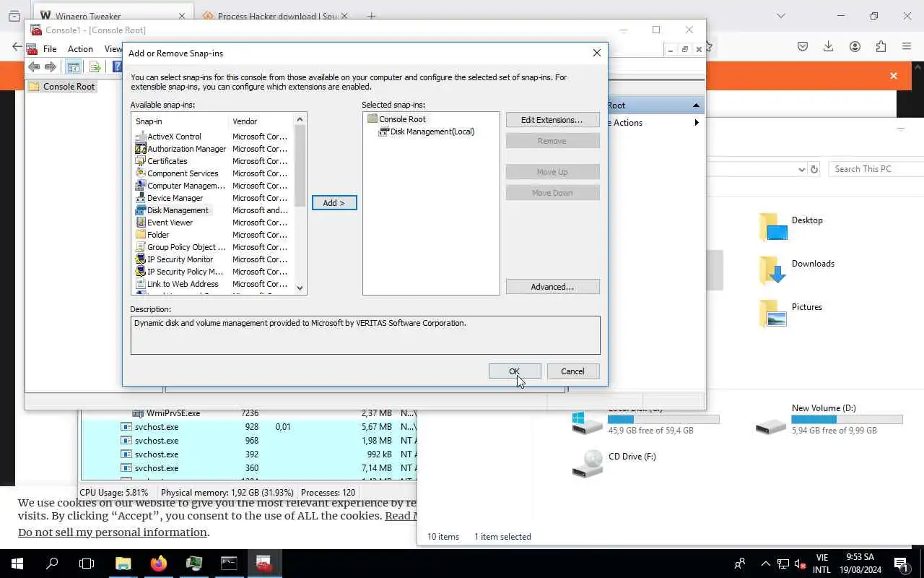Image resolution: width=924 pixels, height=578 pixels.
Task: Toggle Show/Hide Console Tree toolbar icon
Action: click(74, 67)
